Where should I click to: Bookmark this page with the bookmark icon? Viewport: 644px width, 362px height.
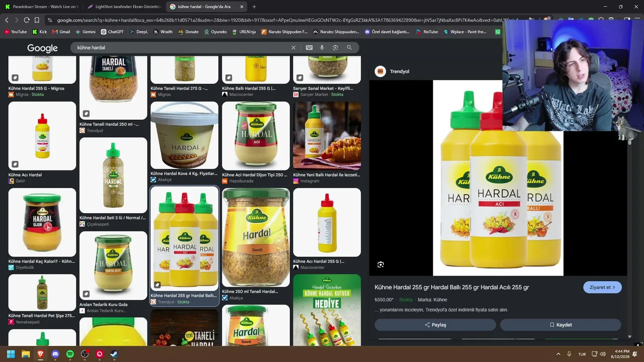pos(37,20)
